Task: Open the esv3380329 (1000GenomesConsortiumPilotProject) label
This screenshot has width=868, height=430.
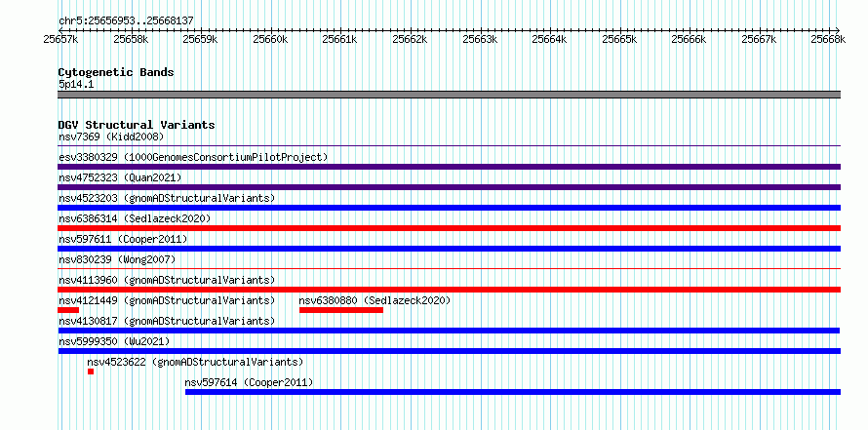Action: [193, 157]
